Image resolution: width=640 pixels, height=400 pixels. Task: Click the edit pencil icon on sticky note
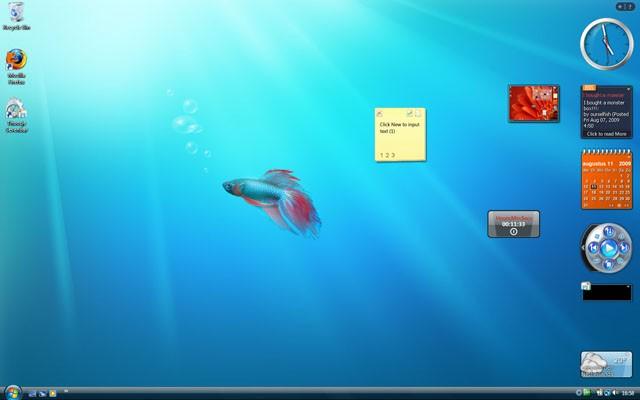[x=410, y=114]
